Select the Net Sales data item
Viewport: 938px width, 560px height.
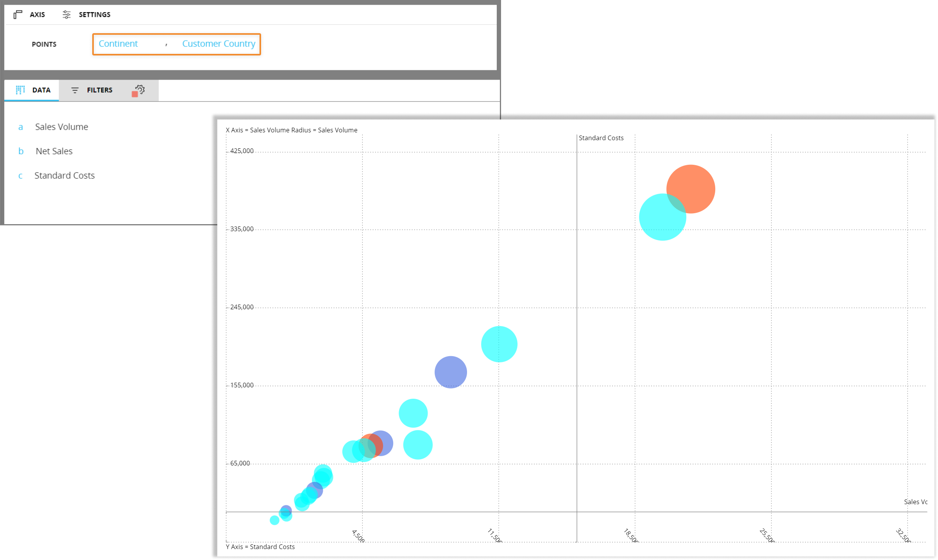click(54, 151)
